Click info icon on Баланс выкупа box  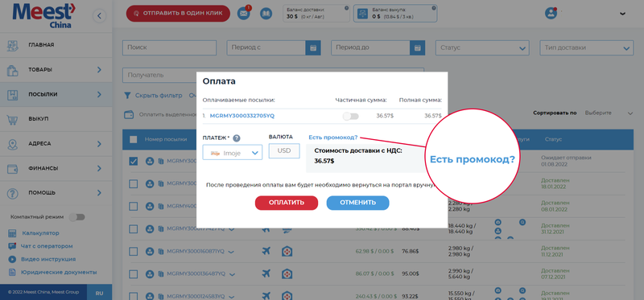tap(433, 8)
